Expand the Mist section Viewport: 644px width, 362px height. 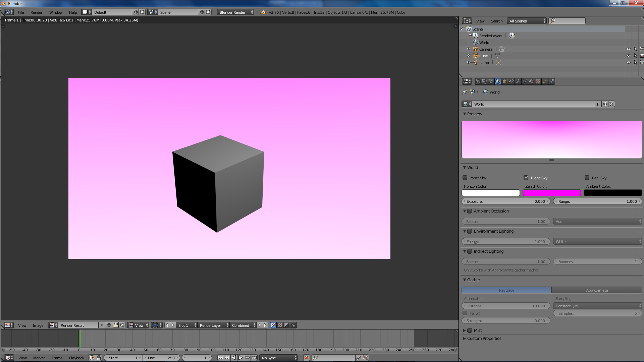464,330
